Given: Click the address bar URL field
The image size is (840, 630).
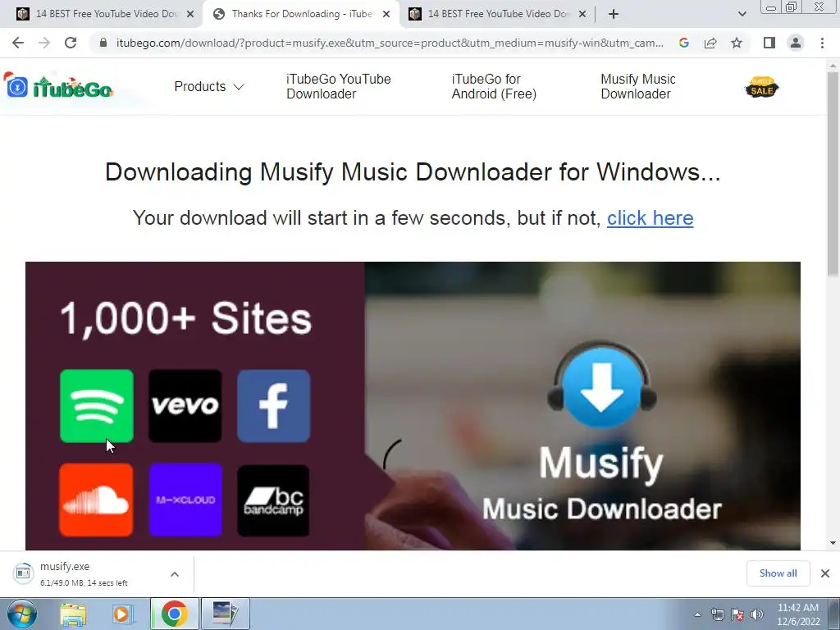Looking at the screenshot, I should [390, 43].
